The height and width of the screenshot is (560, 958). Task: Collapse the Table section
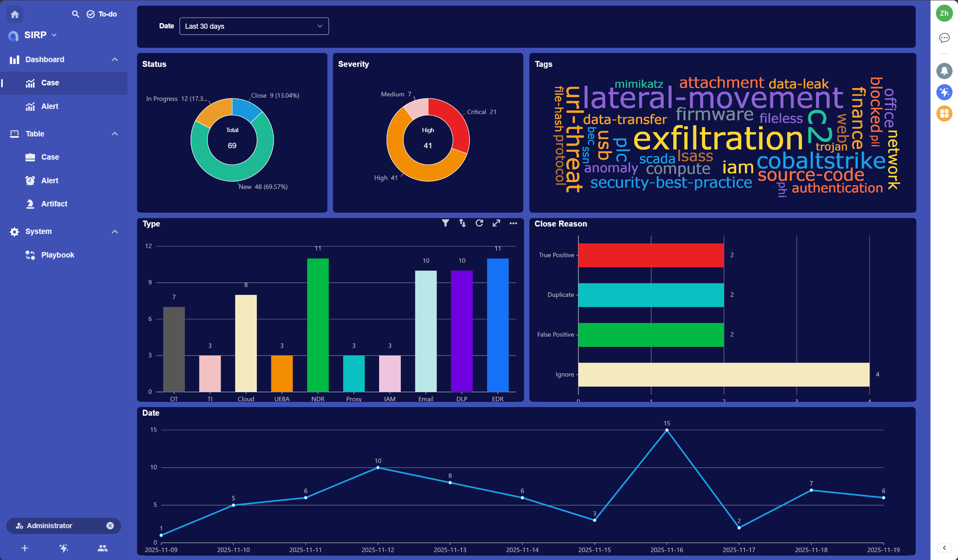click(115, 134)
